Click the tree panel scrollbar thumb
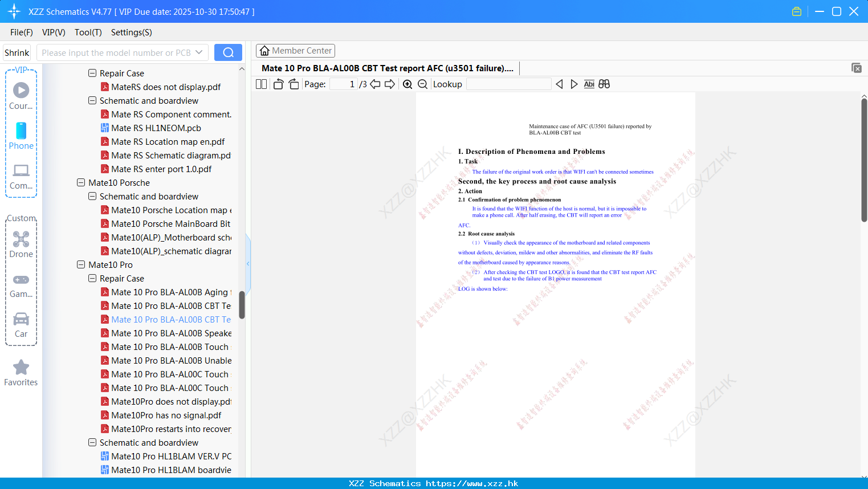Viewport: 868px width, 489px height. click(242, 305)
